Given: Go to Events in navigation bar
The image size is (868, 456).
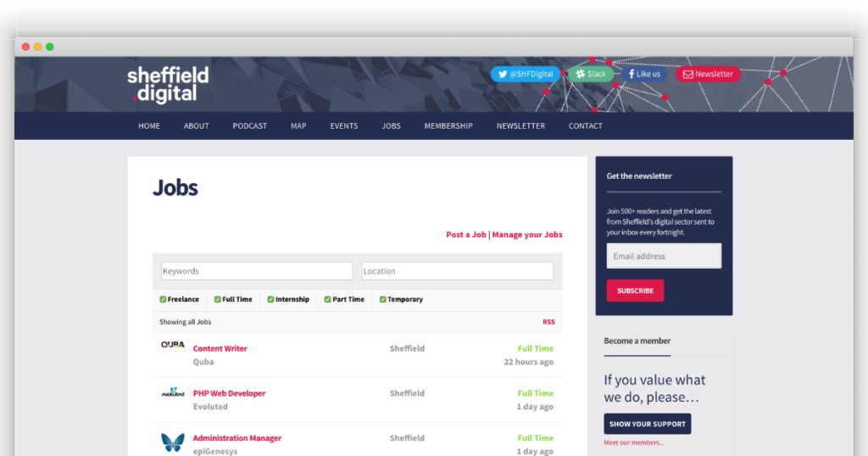Looking at the screenshot, I should [x=344, y=126].
